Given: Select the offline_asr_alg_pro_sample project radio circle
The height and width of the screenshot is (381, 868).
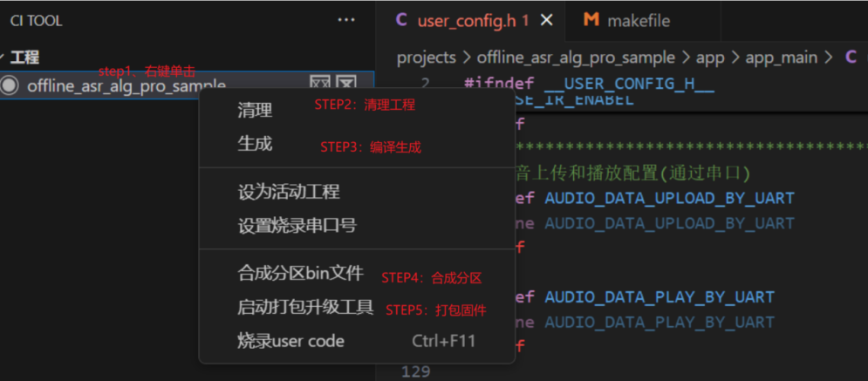Looking at the screenshot, I should tap(10, 85).
